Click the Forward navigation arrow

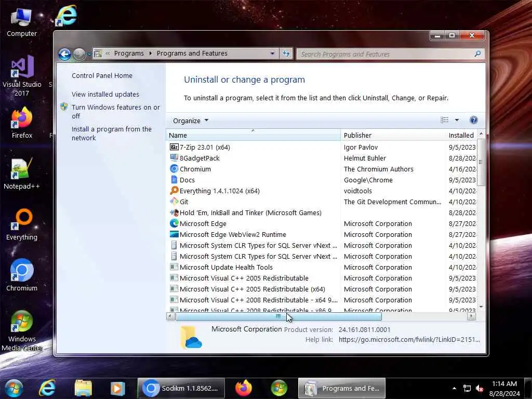pos(79,54)
